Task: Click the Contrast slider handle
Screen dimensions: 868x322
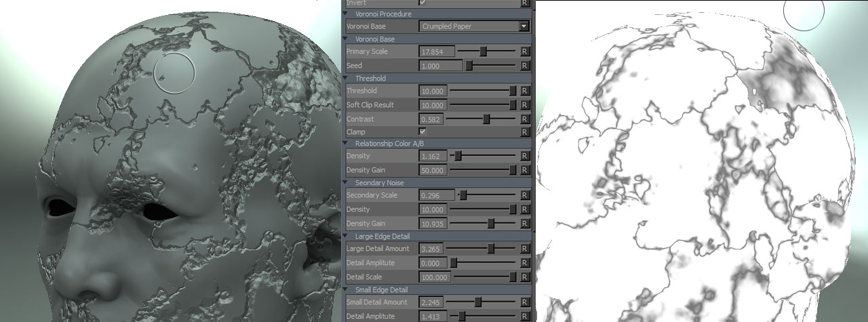Action: point(486,119)
